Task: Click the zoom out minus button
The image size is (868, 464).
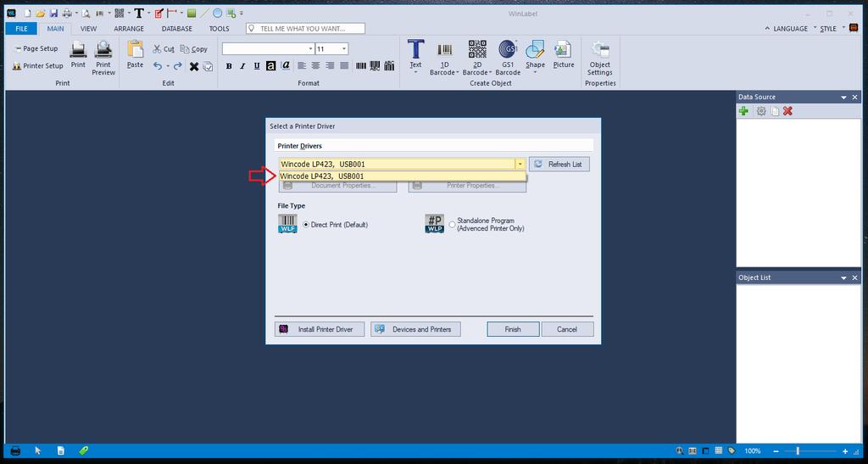Action: 776,451
